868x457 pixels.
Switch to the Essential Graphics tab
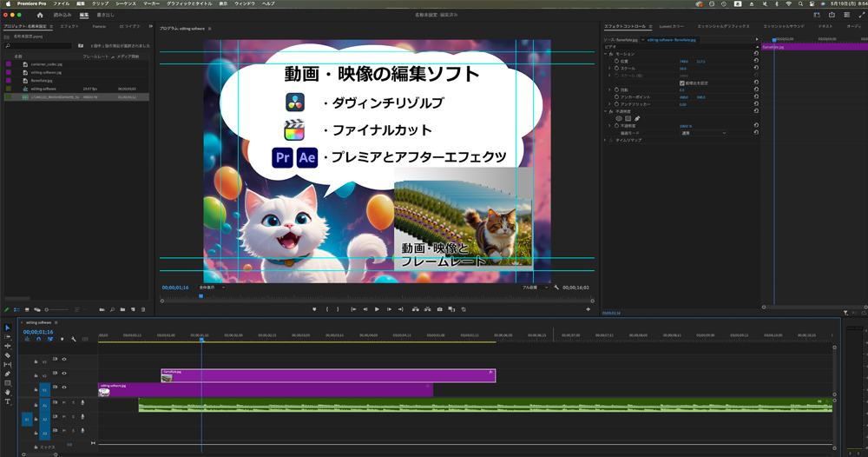click(723, 27)
